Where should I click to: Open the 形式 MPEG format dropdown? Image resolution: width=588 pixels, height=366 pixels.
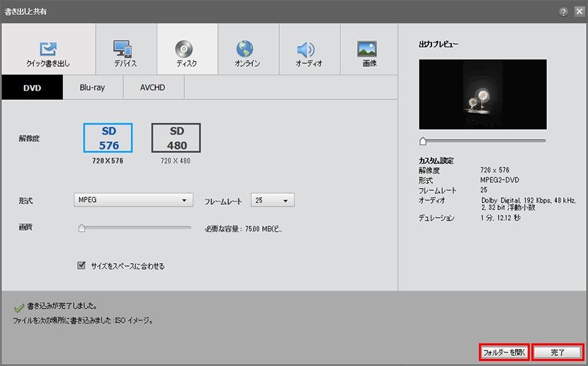coord(133,200)
